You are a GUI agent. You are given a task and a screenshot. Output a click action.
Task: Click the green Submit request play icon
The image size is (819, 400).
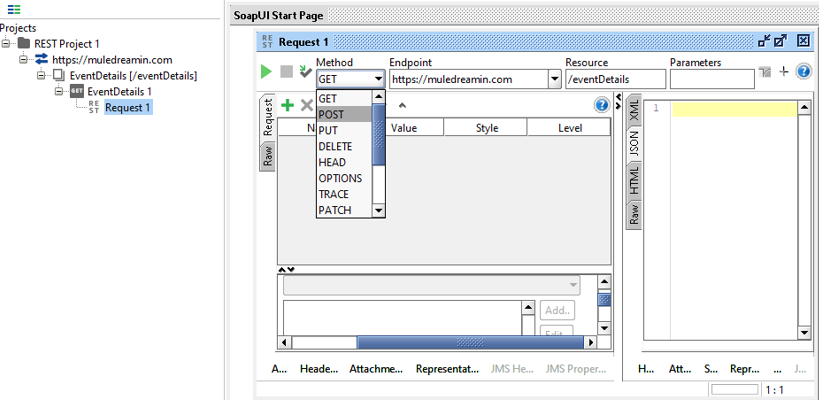click(266, 72)
